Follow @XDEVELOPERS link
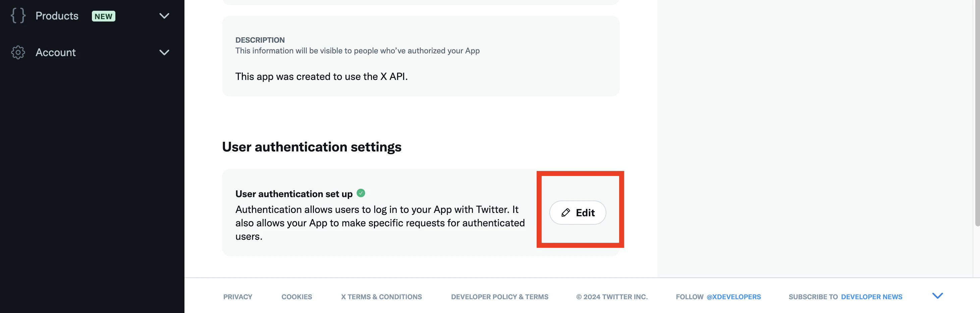980x313 pixels. [733, 297]
